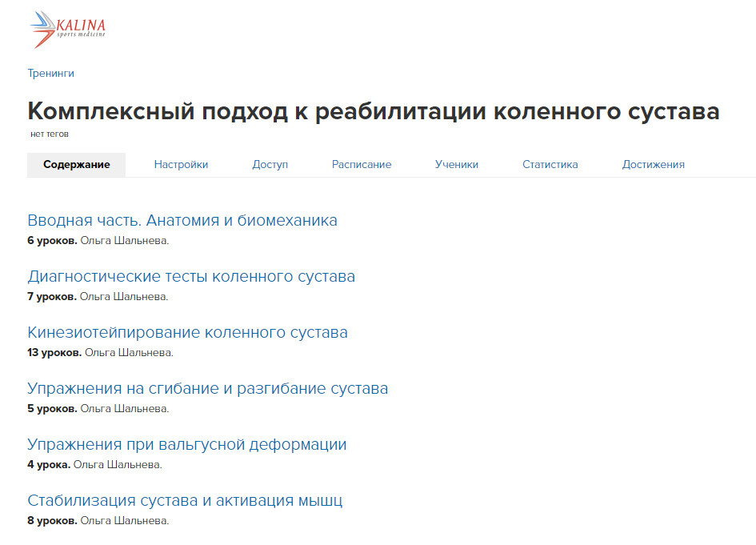Open Упражнения на сгибание и разгибание сустава
The image size is (756, 545).
tap(207, 388)
